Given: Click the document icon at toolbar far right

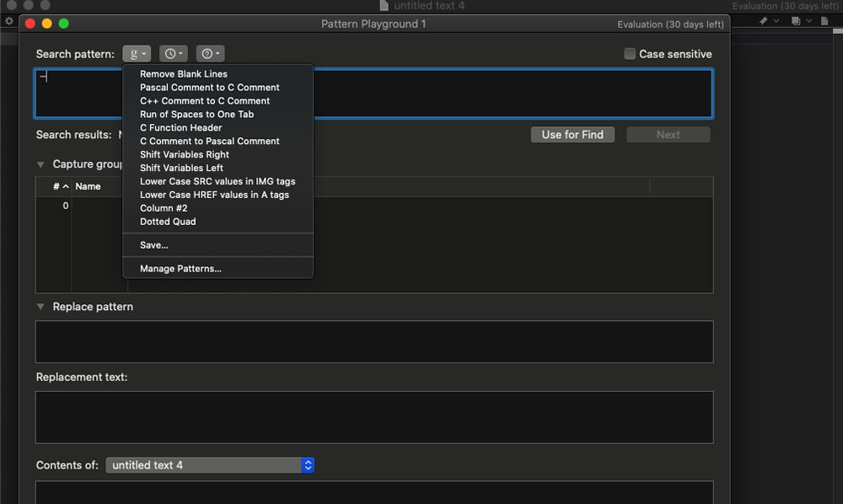Looking at the screenshot, I should tap(824, 21).
